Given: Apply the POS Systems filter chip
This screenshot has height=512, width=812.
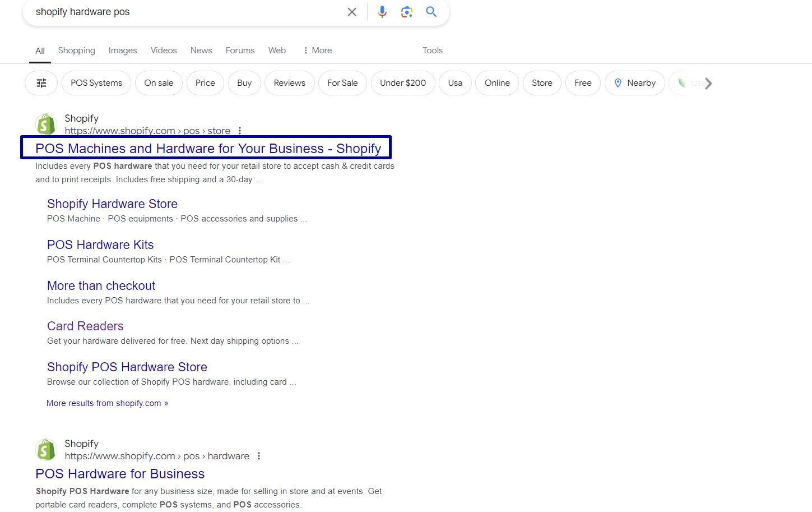Looking at the screenshot, I should click(96, 83).
